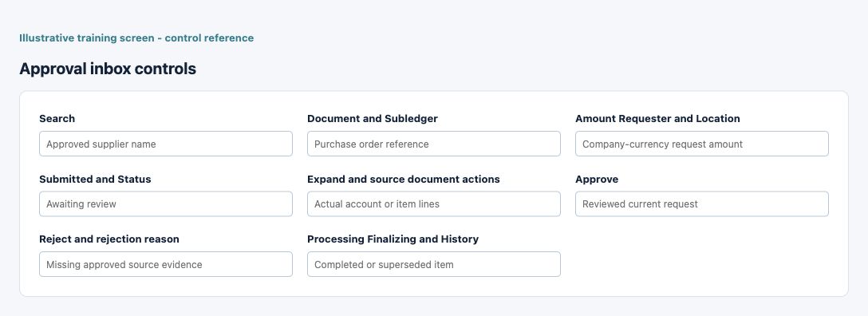Click the Search input with Approved supplier name

(x=165, y=144)
